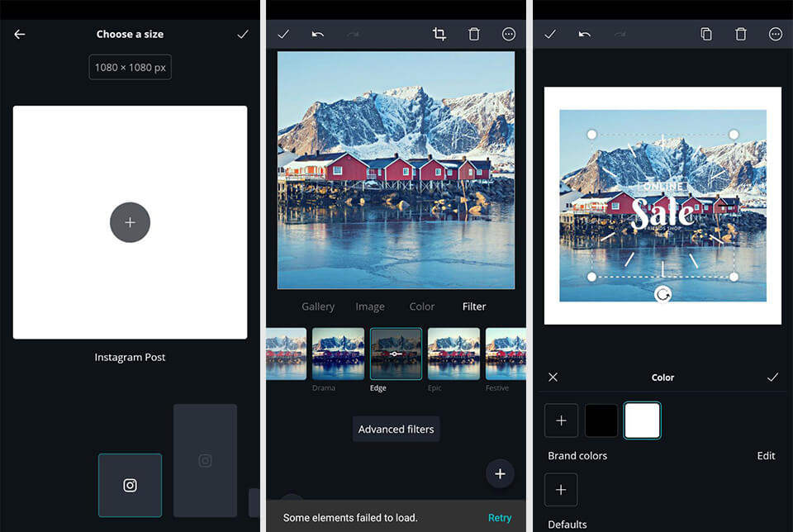Screen dimensions: 793x532
Task: Confirm edits with filter screen checkmark
Action: pyautogui.click(x=283, y=35)
